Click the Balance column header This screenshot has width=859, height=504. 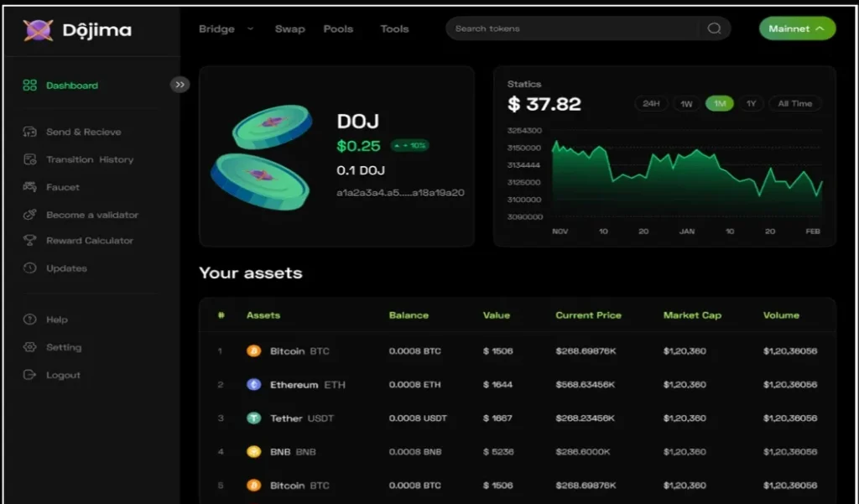tap(409, 315)
